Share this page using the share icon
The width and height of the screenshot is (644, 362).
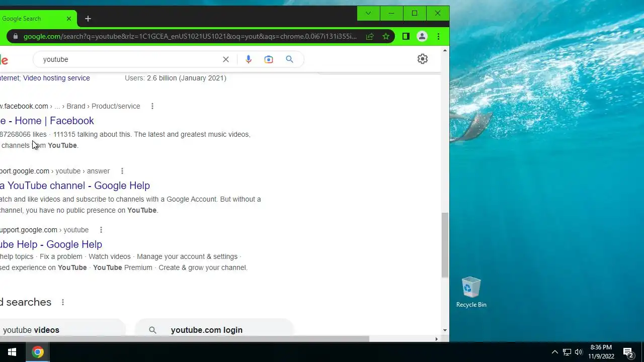click(x=370, y=36)
